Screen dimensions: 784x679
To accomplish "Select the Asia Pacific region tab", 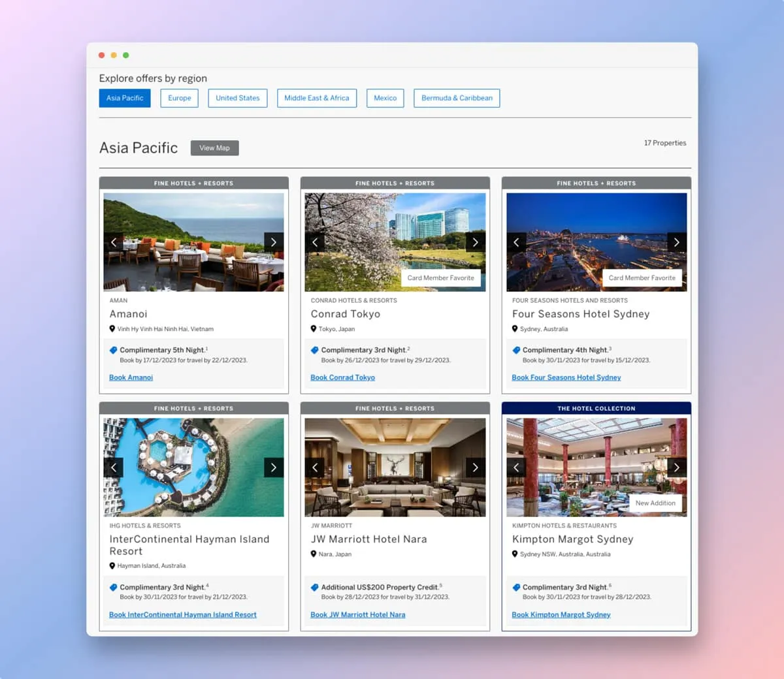I will point(125,98).
